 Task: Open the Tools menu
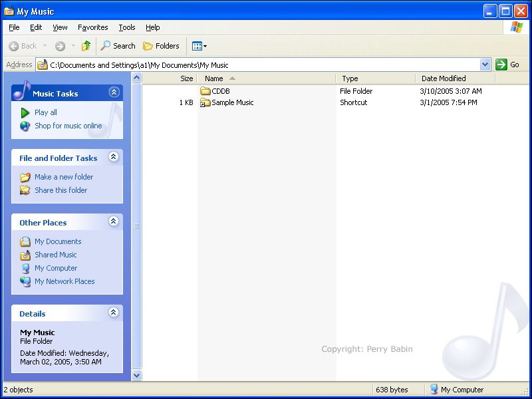click(x=127, y=27)
